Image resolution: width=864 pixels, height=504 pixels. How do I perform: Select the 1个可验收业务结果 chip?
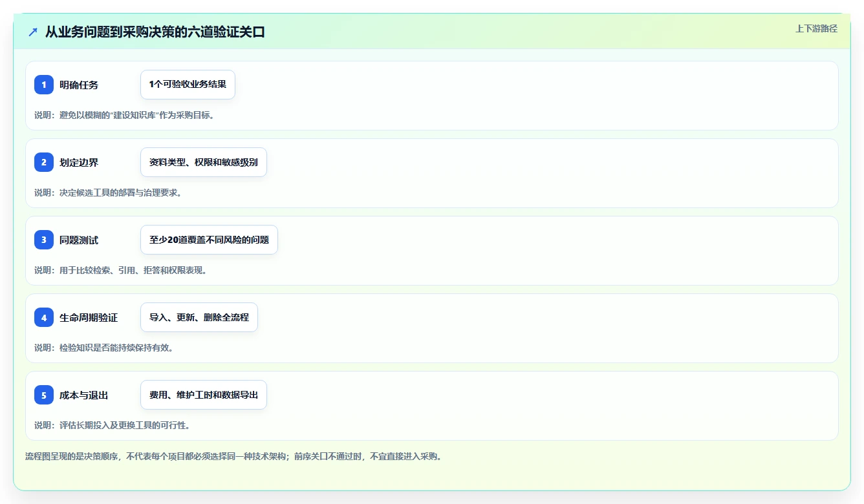coord(188,85)
